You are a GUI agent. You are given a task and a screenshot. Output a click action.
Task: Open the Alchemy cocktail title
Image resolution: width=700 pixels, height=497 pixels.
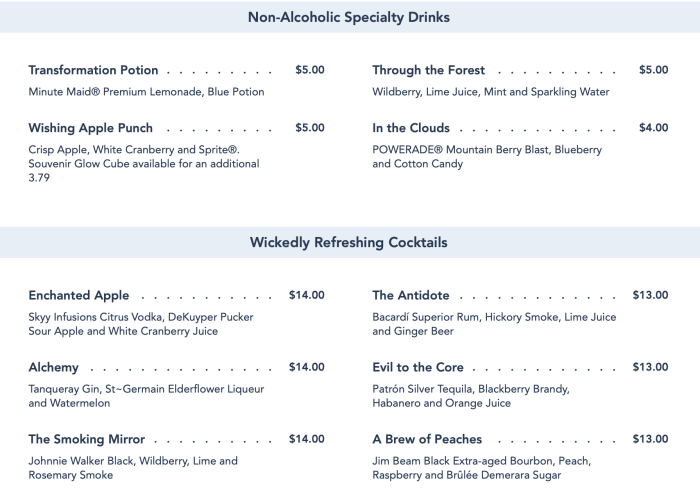tap(54, 367)
